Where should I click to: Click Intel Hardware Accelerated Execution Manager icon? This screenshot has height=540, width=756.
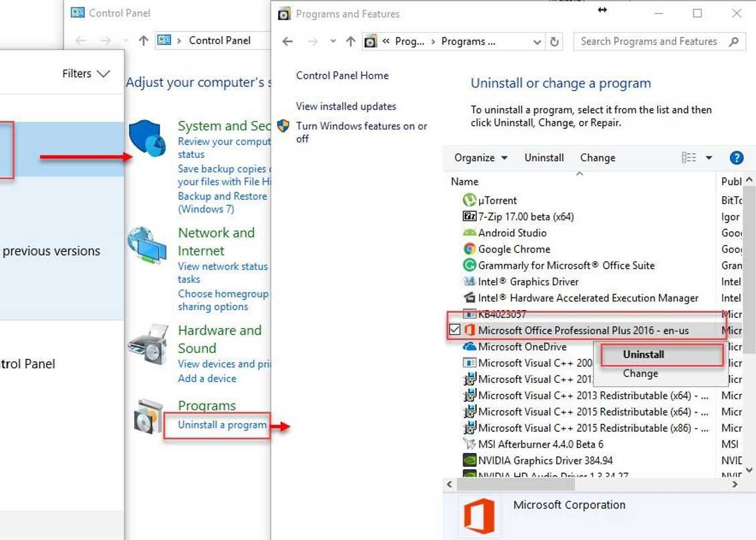tap(469, 298)
